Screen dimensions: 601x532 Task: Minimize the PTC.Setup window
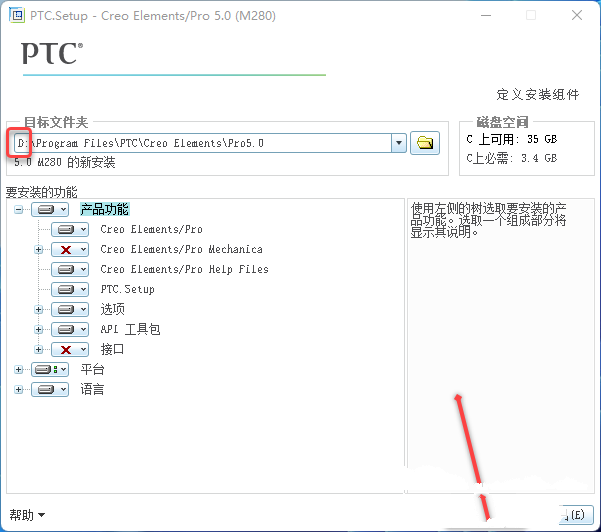[x=486, y=16]
